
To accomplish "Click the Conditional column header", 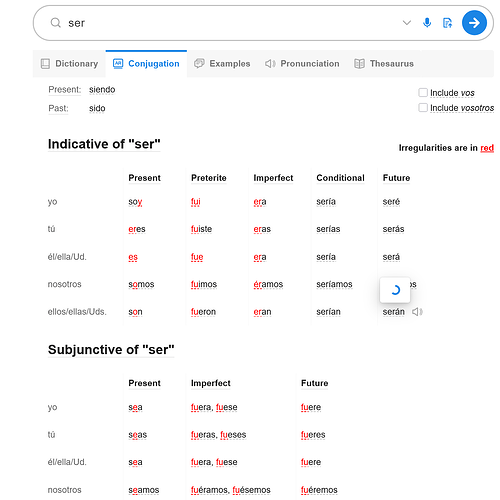I will click(x=340, y=178).
